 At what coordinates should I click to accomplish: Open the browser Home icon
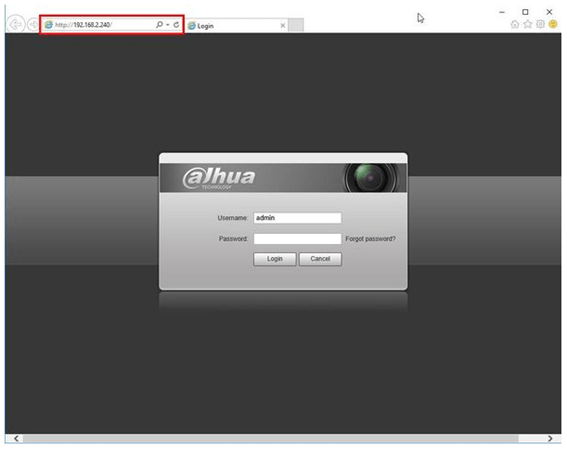coord(515,24)
